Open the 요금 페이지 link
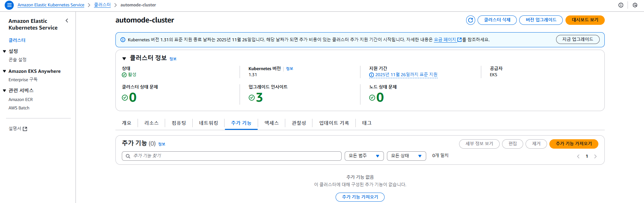 tap(448, 40)
